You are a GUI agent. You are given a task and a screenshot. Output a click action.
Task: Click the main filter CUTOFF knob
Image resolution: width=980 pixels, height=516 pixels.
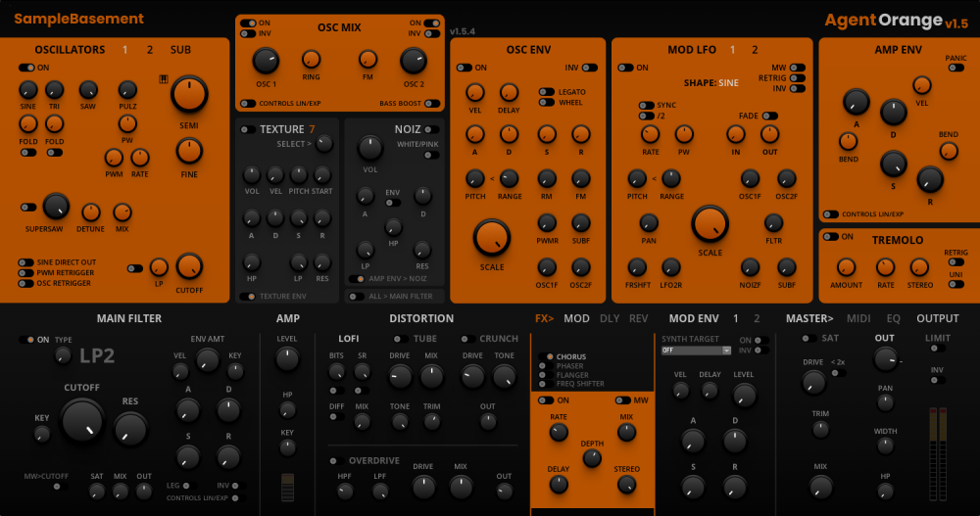(x=82, y=420)
